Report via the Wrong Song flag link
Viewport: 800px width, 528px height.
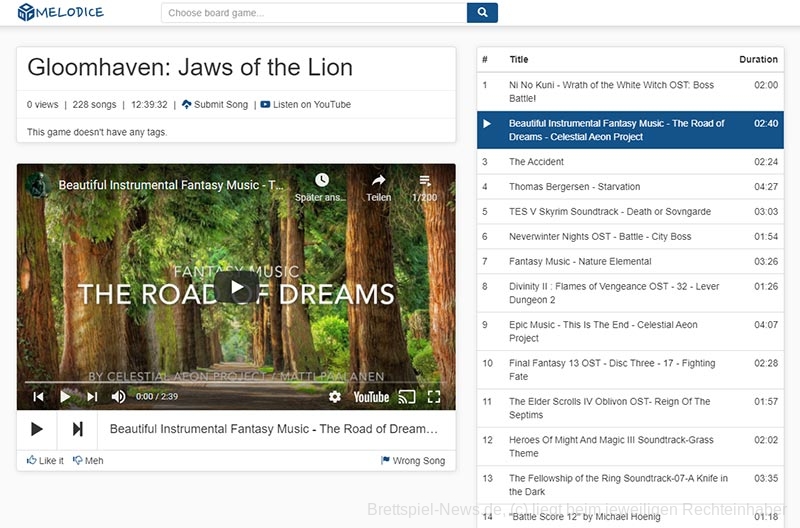tap(412, 461)
